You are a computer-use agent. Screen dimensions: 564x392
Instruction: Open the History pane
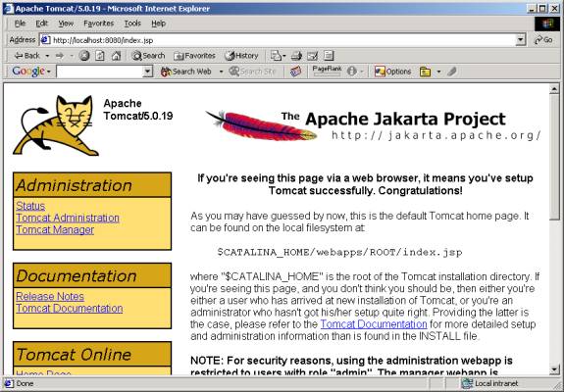[241, 56]
